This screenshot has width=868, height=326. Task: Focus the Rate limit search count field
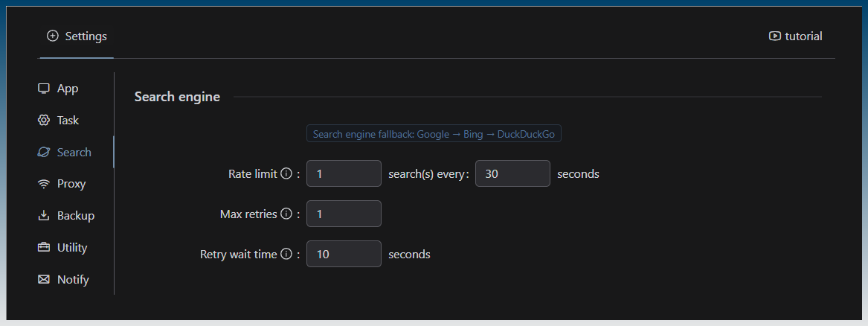pos(344,174)
